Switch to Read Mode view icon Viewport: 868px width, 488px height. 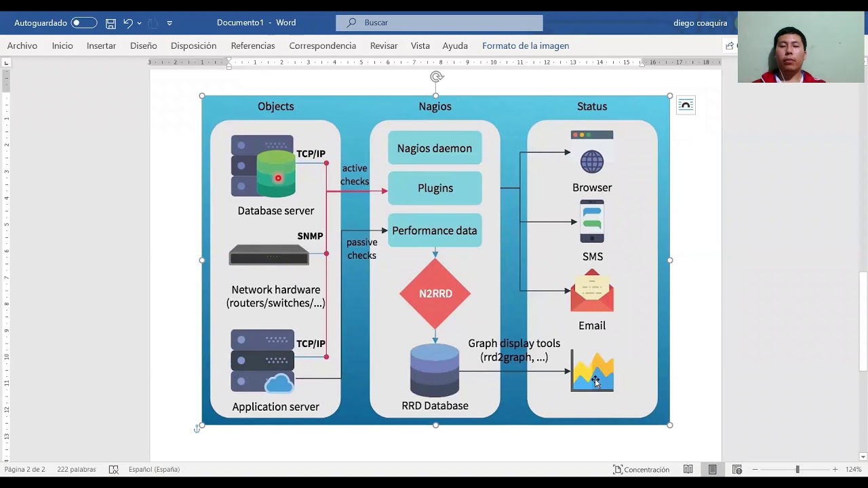coord(688,469)
